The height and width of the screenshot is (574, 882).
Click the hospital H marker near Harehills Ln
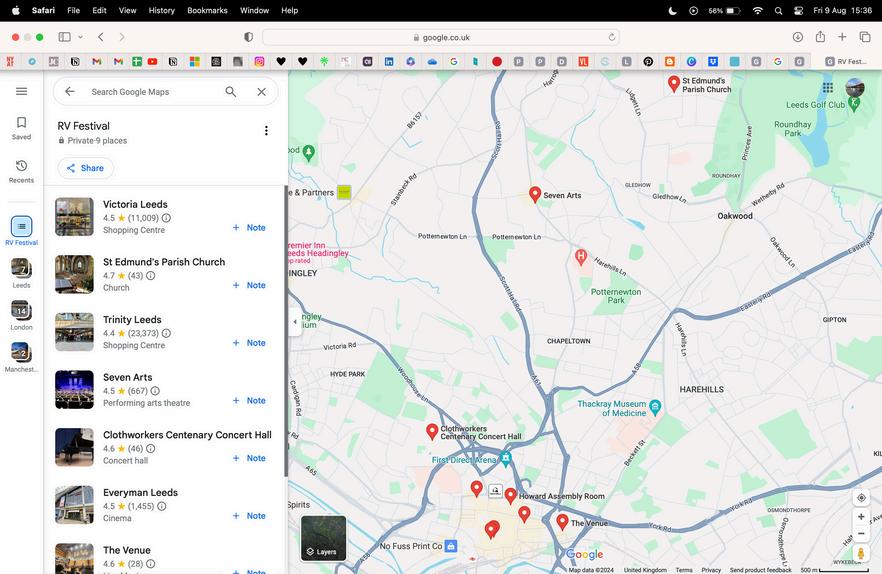[x=581, y=257]
